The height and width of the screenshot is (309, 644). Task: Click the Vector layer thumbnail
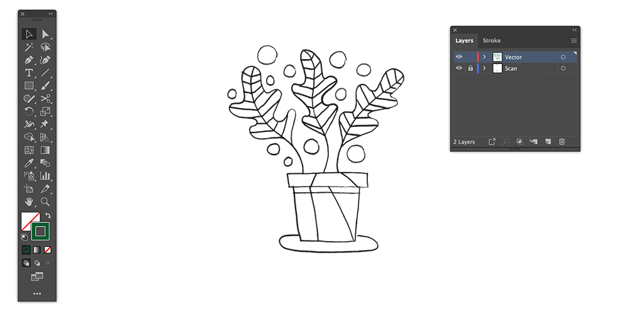click(497, 57)
